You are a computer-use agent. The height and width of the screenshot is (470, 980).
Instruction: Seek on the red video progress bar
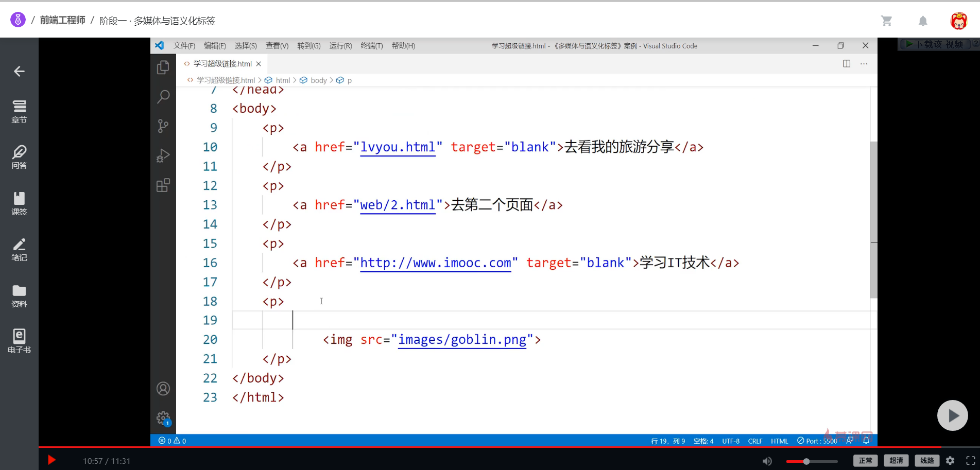[x=509, y=447]
